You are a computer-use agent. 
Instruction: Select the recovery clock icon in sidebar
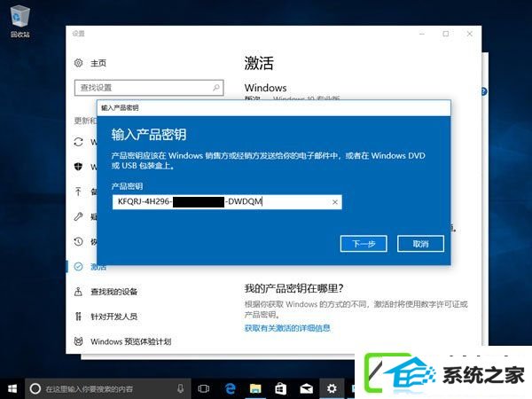(78, 241)
